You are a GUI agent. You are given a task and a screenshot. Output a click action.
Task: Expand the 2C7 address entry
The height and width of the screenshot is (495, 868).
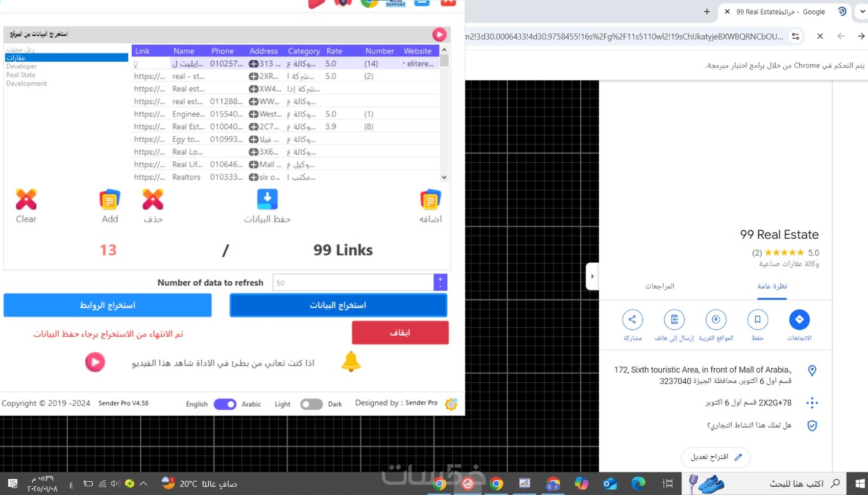click(x=253, y=127)
